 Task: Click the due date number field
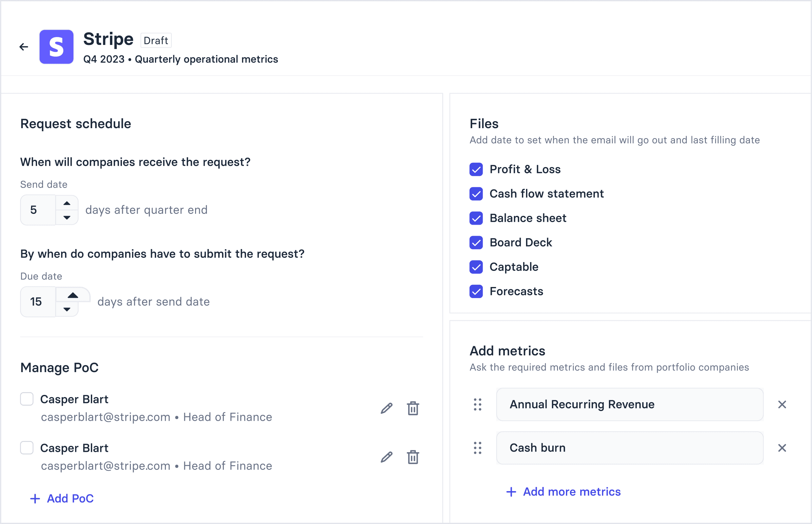pos(38,302)
